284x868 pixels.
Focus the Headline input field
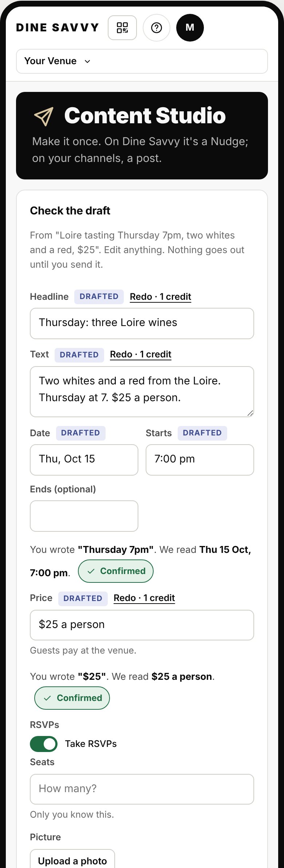point(142,323)
